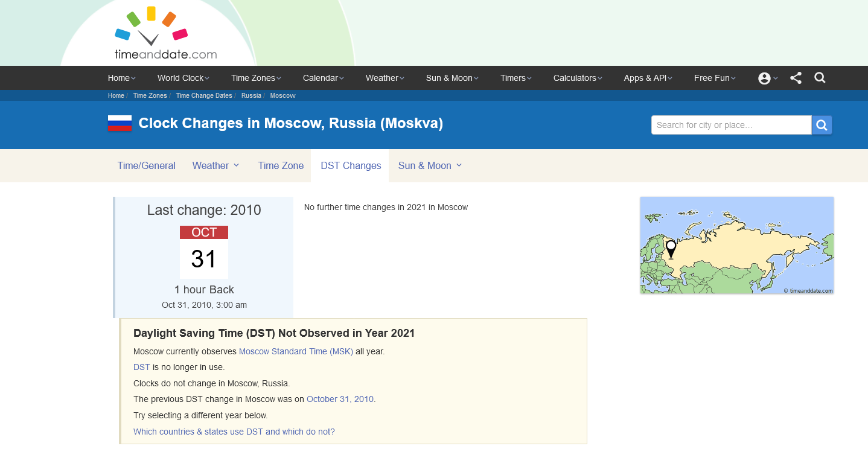Open the Home dropdown menu

122,78
